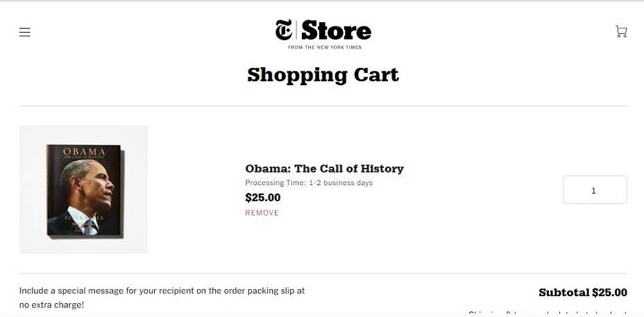
Task: Click the gothic T logo emblem
Action: 284,30
